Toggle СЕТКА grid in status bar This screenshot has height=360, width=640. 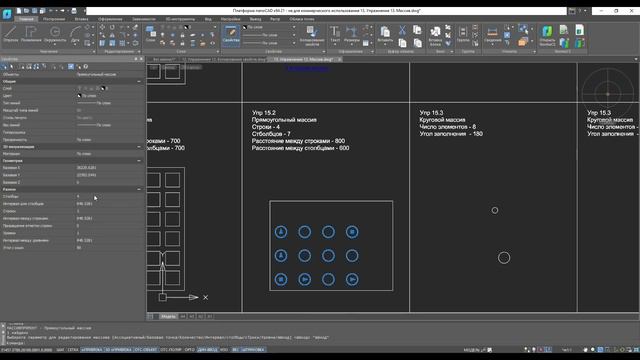point(73,350)
